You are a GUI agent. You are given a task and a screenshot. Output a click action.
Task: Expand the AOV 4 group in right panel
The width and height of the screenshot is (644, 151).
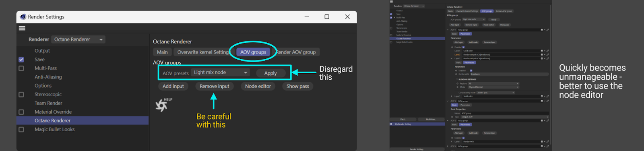pos(448,147)
